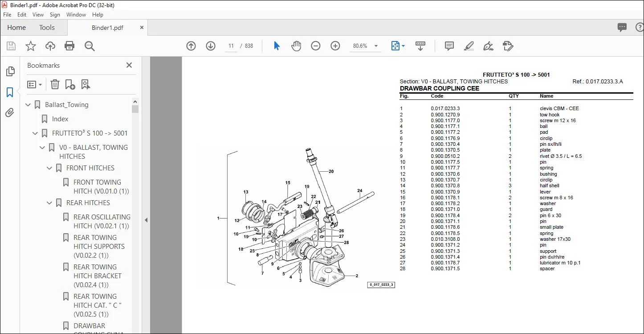Open the View menu
The width and height of the screenshot is (644, 334).
38,15
